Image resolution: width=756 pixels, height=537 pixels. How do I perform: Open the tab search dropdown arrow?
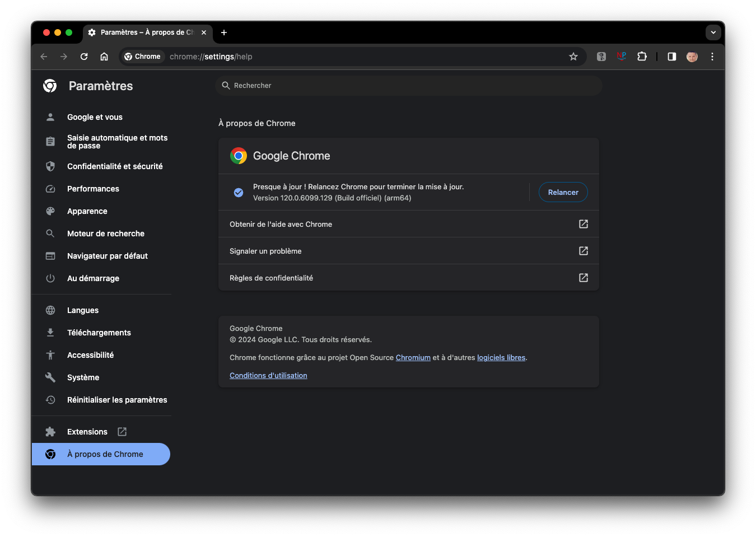pyautogui.click(x=713, y=32)
